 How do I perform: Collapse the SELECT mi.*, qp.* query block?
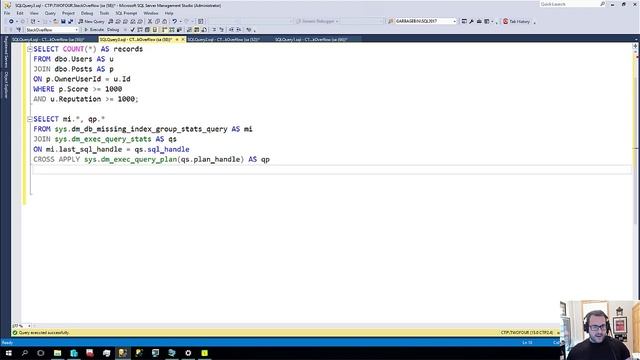pos(30,119)
